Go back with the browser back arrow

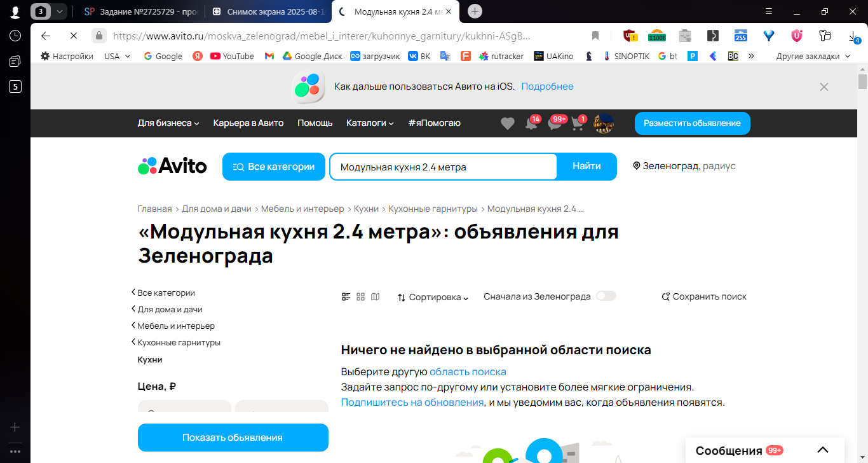46,36
